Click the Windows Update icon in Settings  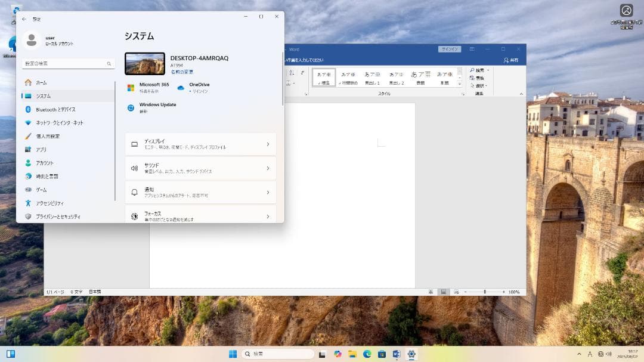point(131,107)
